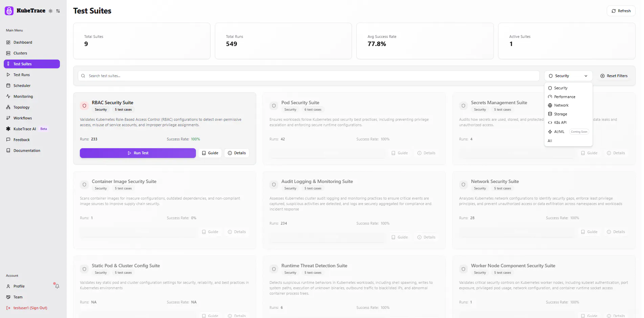Select All categories option
This screenshot has height=318, width=644.
point(568,141)
